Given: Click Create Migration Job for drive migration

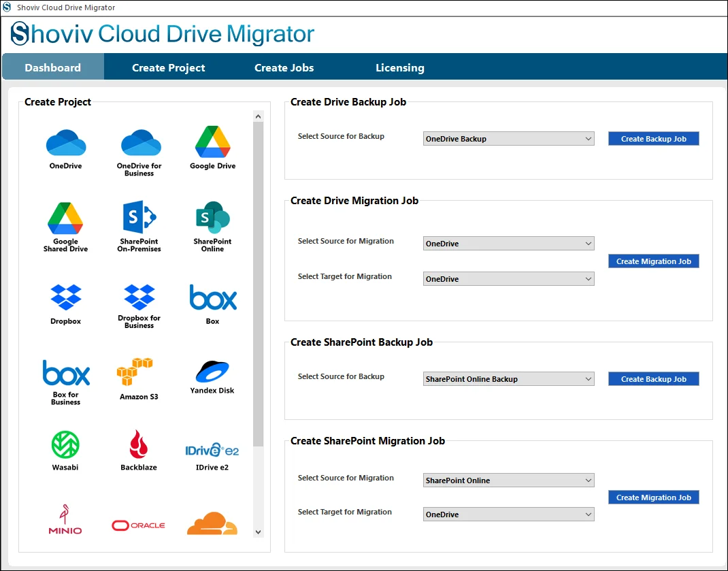Looking at the screenshot, I should point(654,261).
